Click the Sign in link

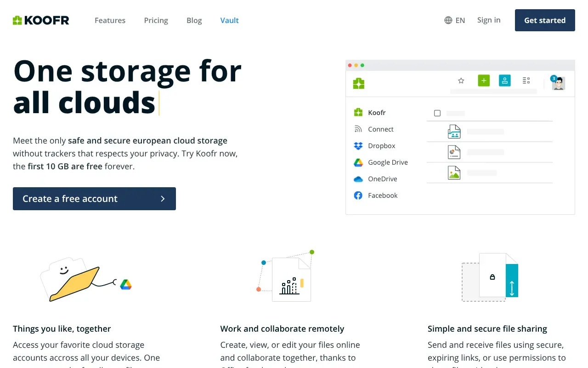click(x=489, y=20)
